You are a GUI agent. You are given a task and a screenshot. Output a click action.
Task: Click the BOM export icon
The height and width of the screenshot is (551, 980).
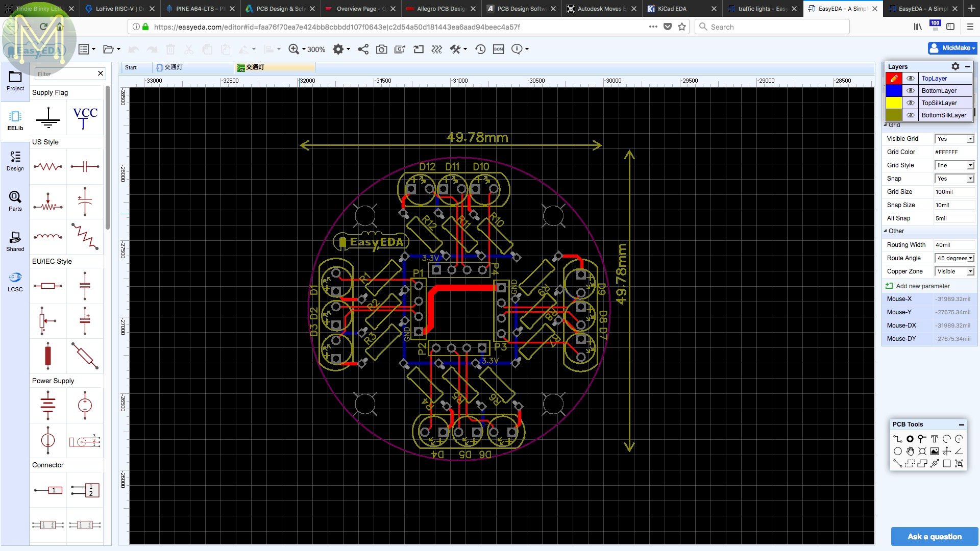coord(499,49)
